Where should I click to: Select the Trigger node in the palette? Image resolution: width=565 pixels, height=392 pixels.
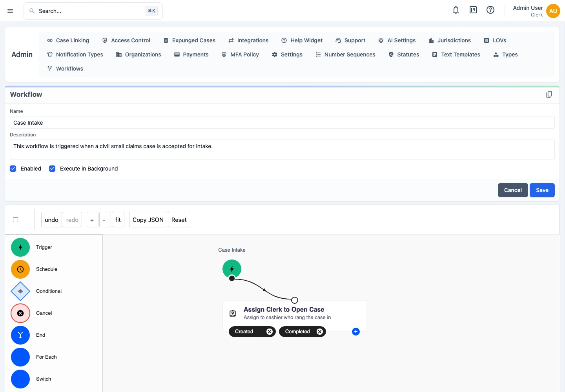pyautogui.click(x=20, y=247)
